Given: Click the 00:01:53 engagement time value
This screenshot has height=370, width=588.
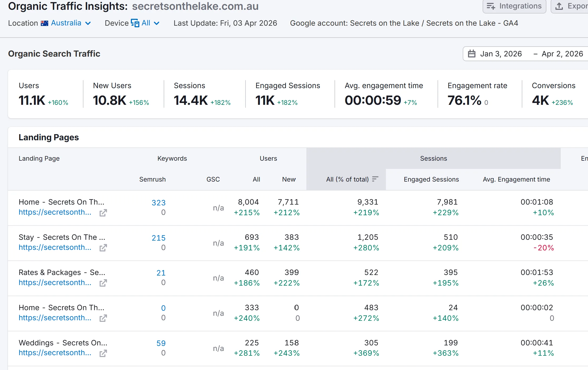Looking at the screenshot, I should coord(537,273).
